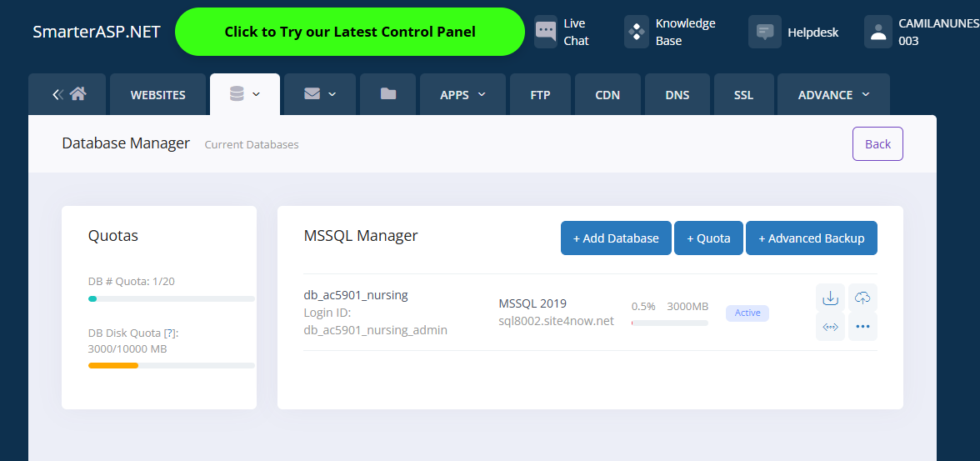Image resolution: width=980 pixels, height=461 pixels.
Task: Open the file manager folder icon tab
Action: [x=388, y=94]
